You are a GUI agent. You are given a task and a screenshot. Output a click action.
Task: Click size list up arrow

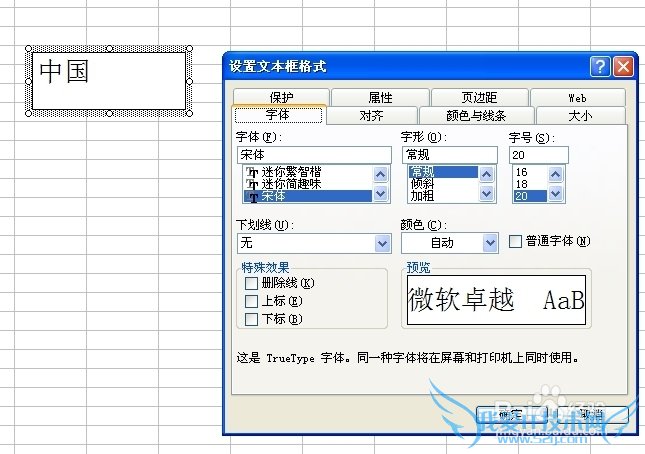point(556,175)
